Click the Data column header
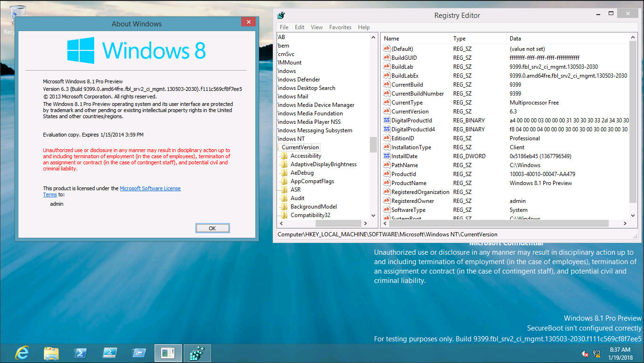Image resolution: width=644 pixels, height=363 pixels. (x=515, y=39)
